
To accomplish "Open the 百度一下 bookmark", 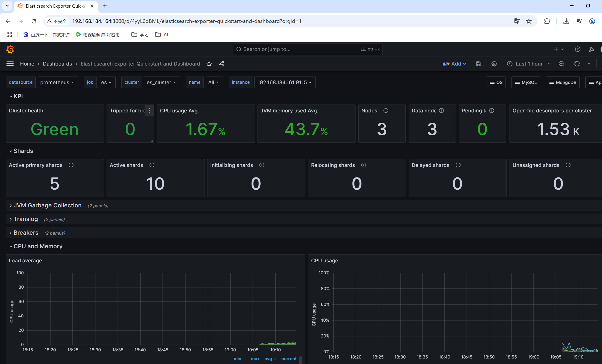I will (46, 35).
